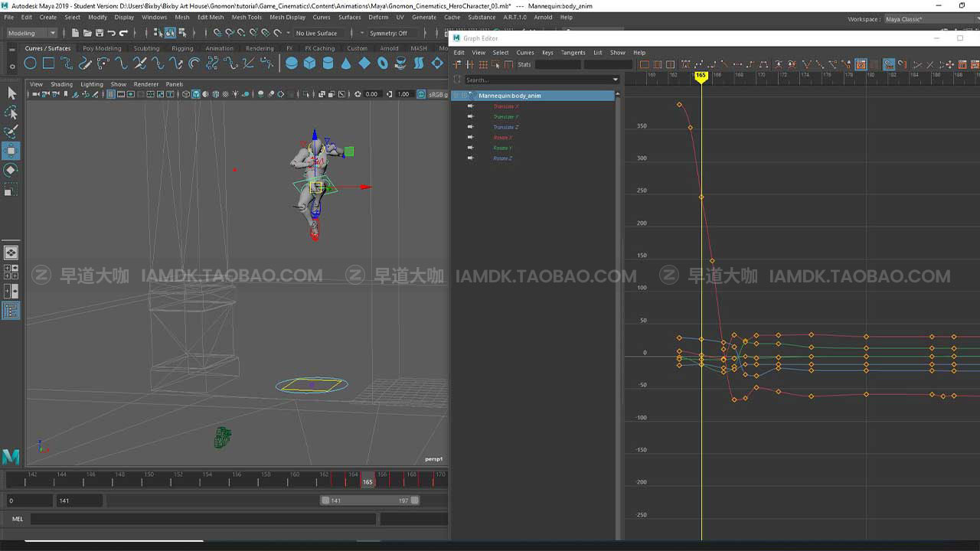The height and width of the screenshot is (551, 980).
Task: Expand the Graph Editor search dropdown arrow
Action: pyautogui.click(x=615, y=80)
